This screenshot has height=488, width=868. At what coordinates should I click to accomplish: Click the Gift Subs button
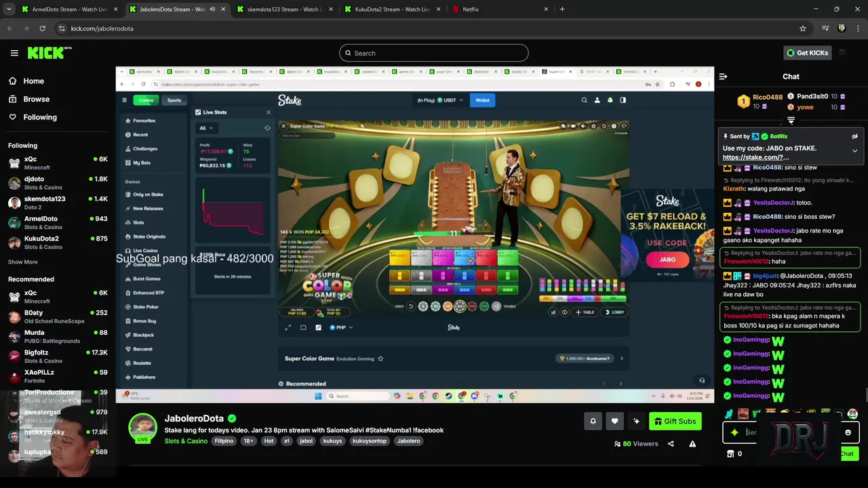coord(675,421)
